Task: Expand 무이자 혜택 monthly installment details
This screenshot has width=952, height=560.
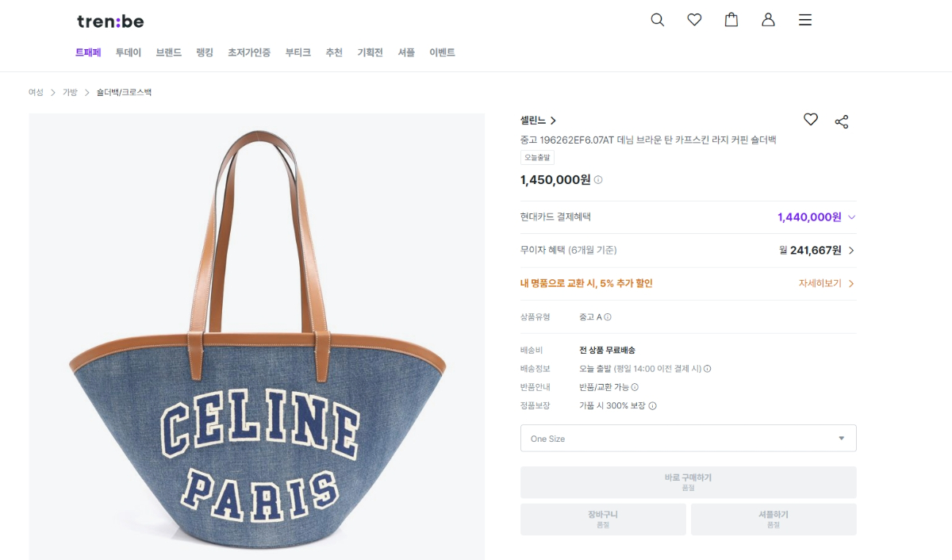Action: [851, 251]
